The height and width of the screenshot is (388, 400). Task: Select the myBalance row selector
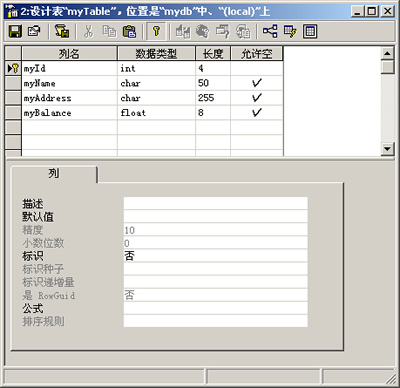click(x=13, y=113)
